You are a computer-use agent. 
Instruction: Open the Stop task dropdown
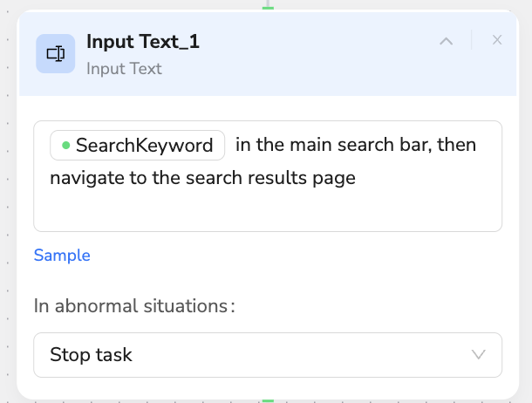268,355
